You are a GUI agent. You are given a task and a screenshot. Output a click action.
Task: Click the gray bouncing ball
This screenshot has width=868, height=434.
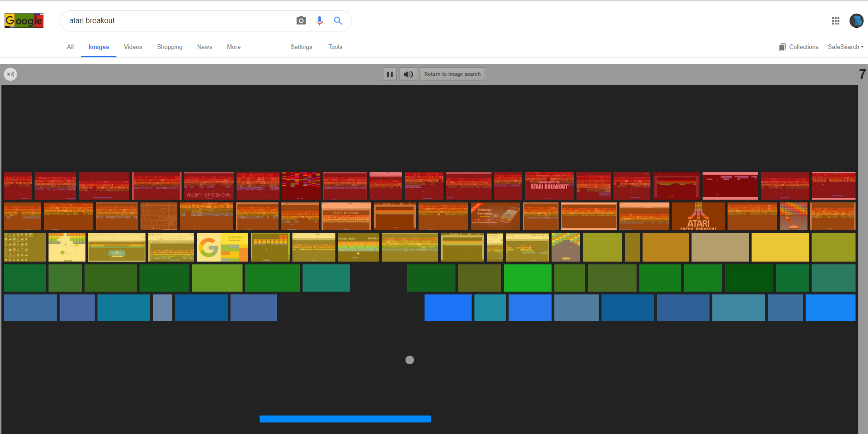click(410, 360)
